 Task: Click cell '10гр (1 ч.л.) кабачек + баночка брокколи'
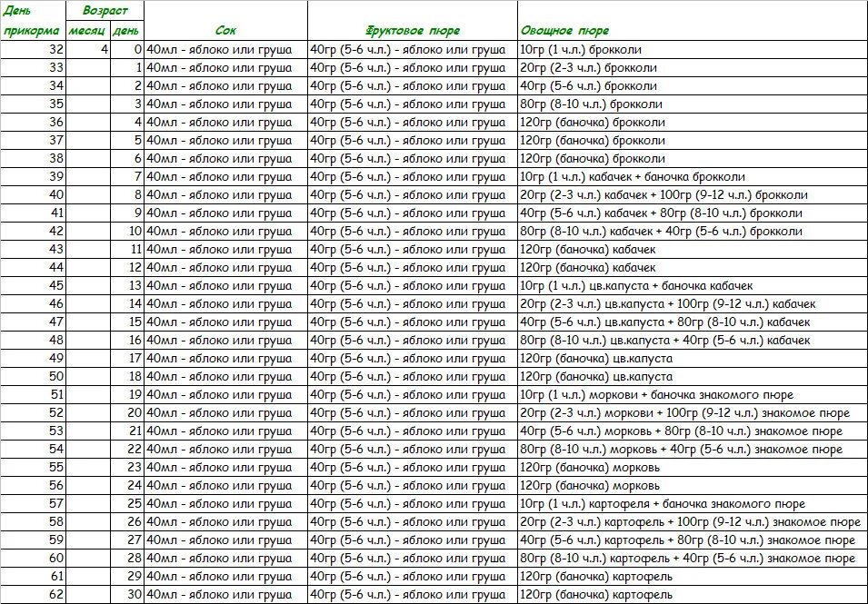pyautogui.click(x=693, y=177)
